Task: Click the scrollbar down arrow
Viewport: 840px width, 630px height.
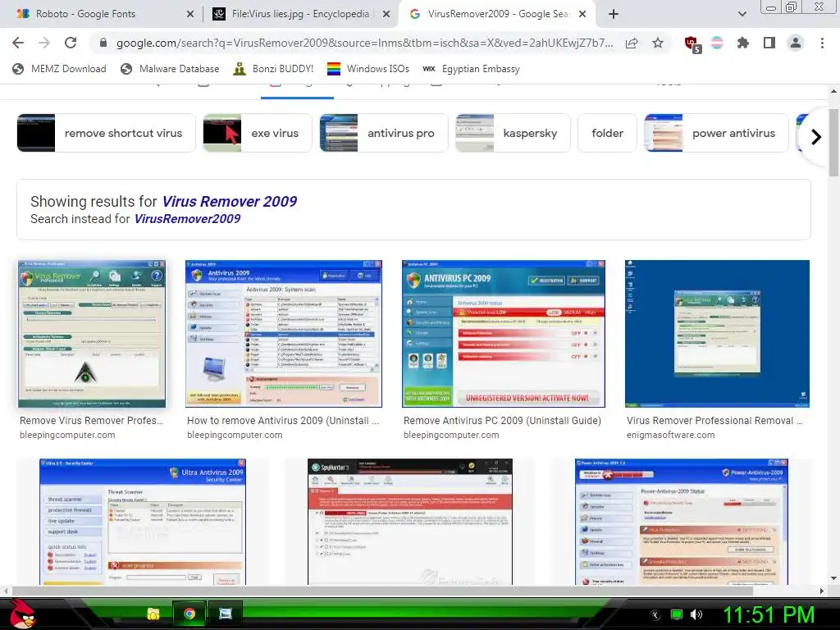Action: (833, 578)
